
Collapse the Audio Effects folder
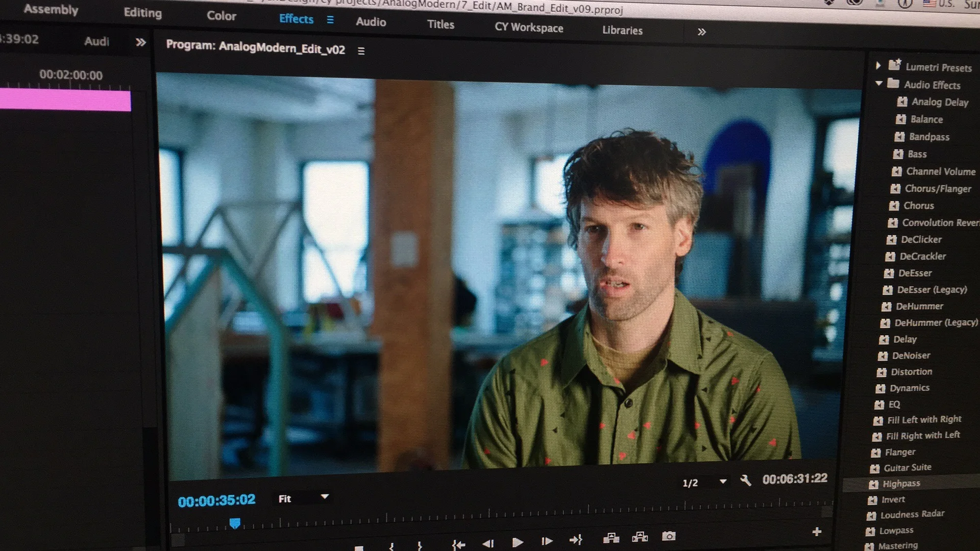pos(878,83)
